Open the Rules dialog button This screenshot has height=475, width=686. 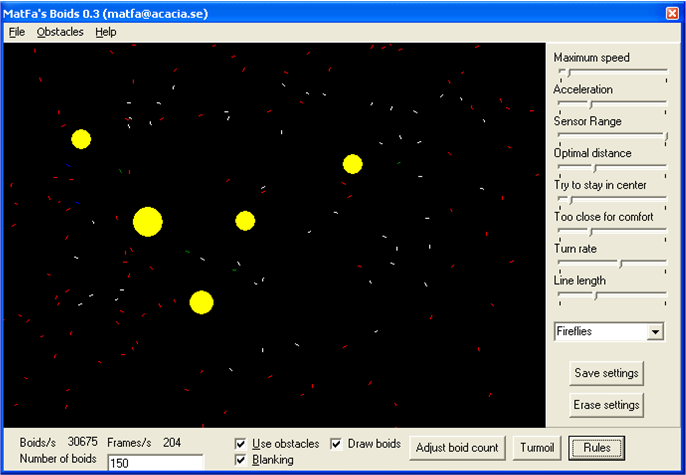point(597,448)
